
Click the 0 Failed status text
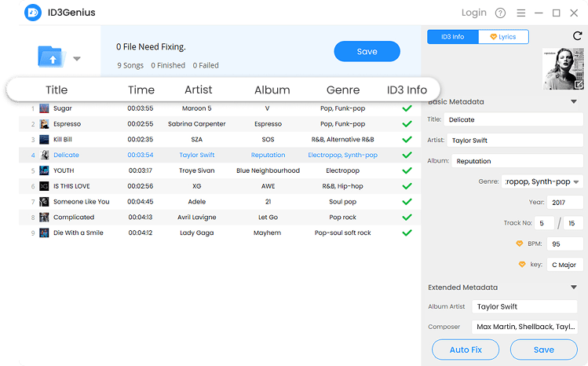[206, 65]
